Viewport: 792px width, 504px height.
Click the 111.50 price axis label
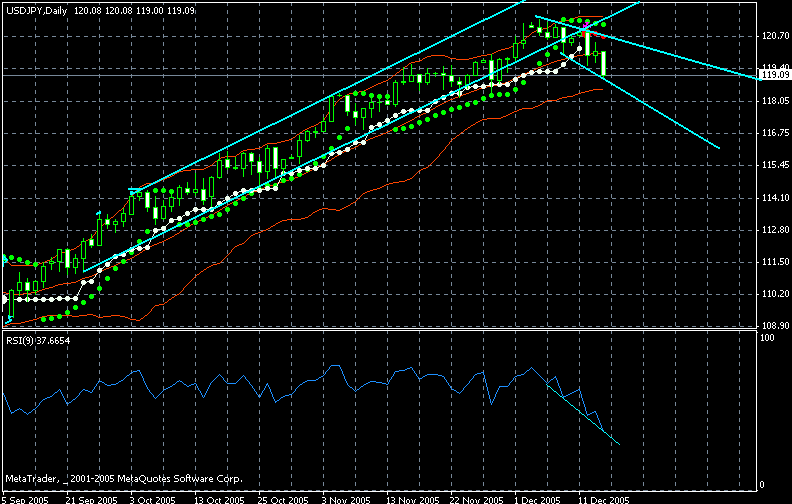coord(775,262)
